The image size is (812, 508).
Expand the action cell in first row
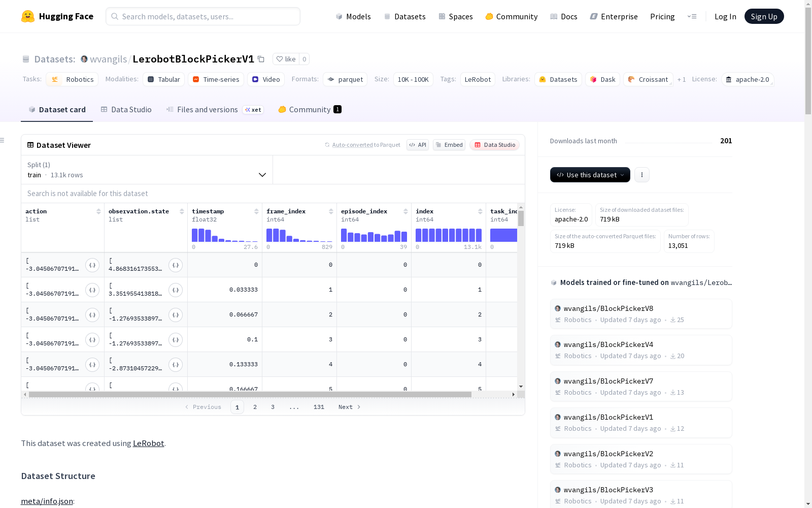click(x=92, y=265)
